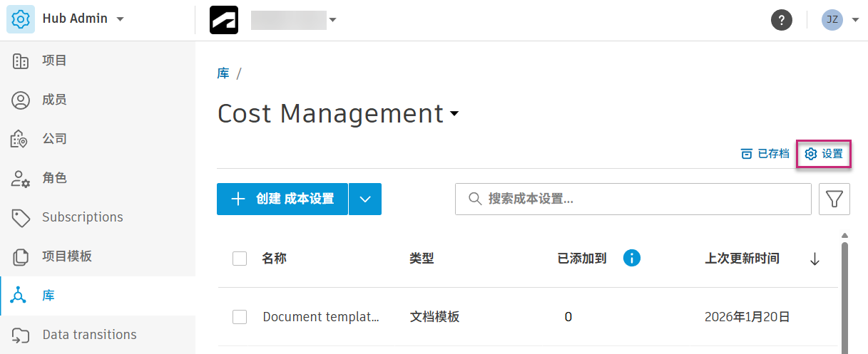
Task: Open the Document templat... row name
Action: tap(321, 317)
